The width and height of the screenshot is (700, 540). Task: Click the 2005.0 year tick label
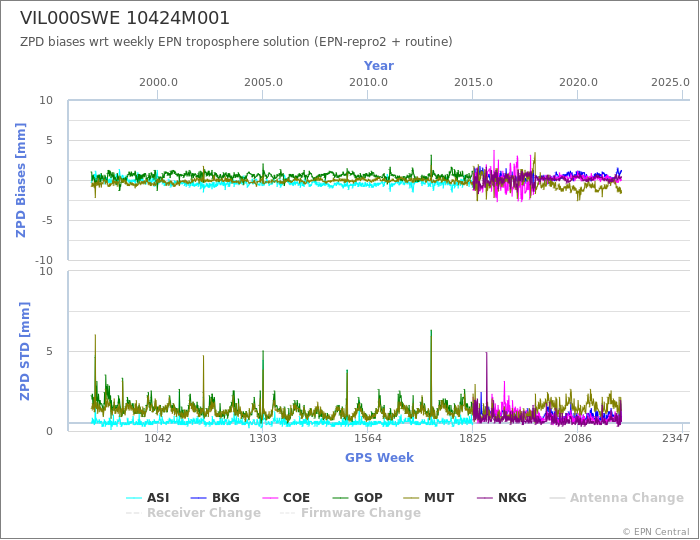click(263, 83)
